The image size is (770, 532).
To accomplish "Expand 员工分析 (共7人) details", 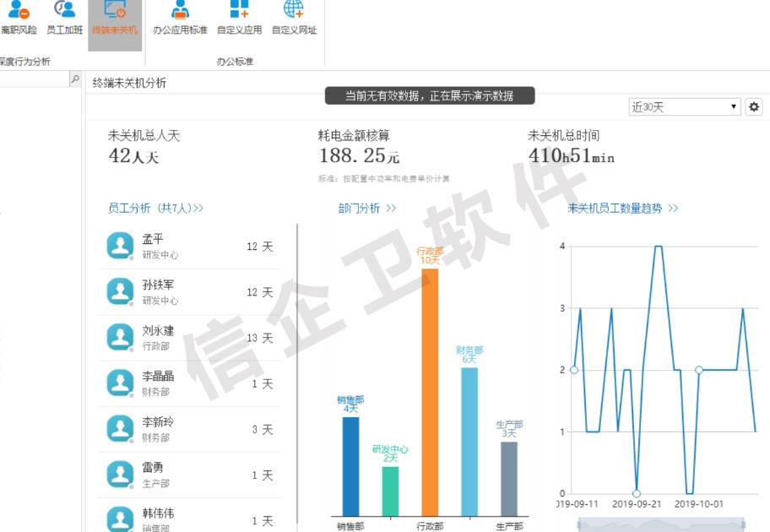I will point(155,208).
